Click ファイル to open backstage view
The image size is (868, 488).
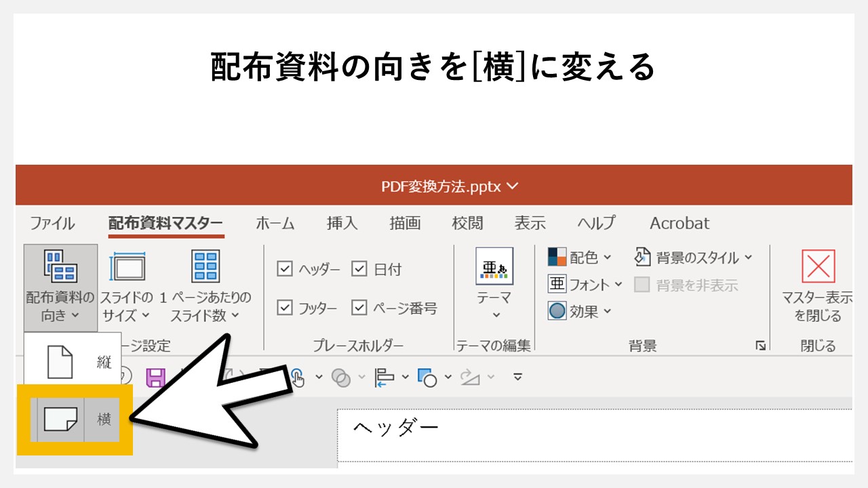50,223
